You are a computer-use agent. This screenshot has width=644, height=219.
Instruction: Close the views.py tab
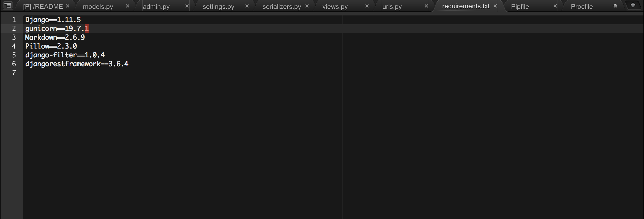[x=367, y=6]
